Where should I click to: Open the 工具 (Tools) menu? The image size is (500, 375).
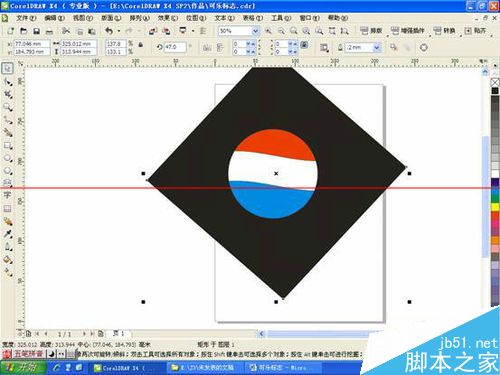point(281,18)
